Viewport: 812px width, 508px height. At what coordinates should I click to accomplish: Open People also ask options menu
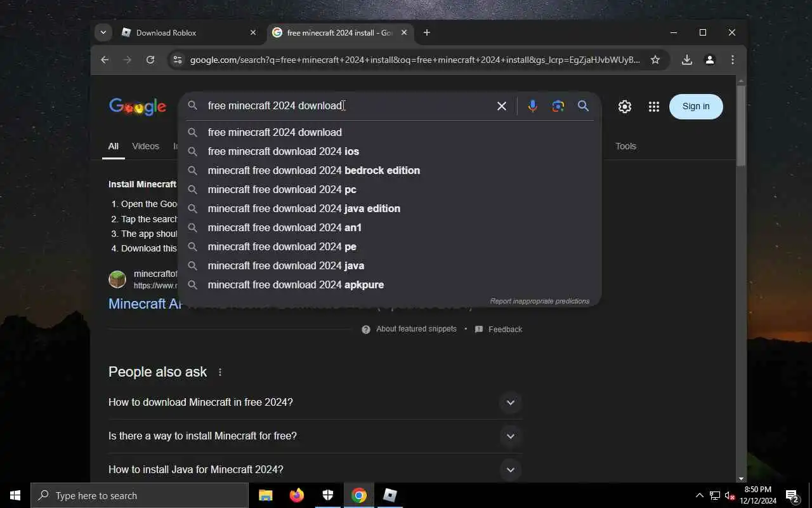pyautogui.click(x=220, y=372)
